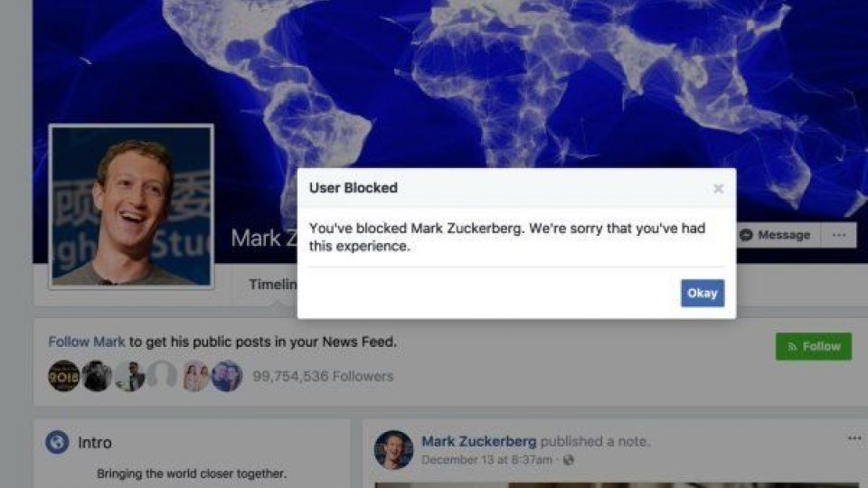Close the User Blocked dialog with X
868x488 pixels.
719,189
